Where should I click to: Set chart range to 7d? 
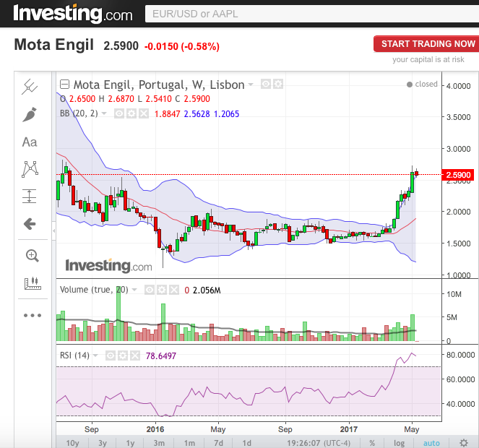coord(218,443)
